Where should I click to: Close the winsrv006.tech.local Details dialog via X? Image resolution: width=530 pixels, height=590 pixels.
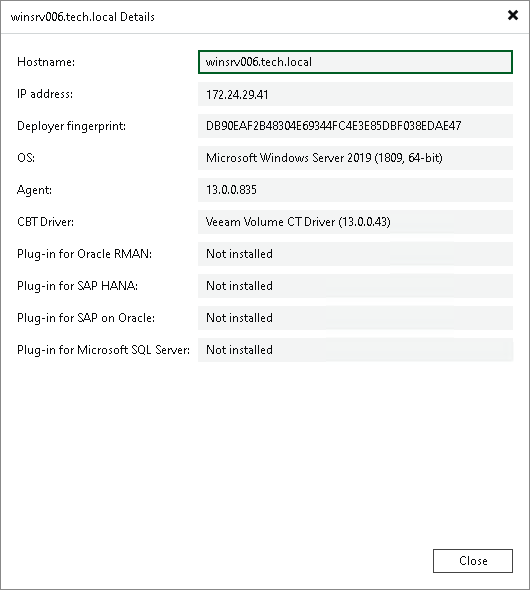[x=513, y=15]
